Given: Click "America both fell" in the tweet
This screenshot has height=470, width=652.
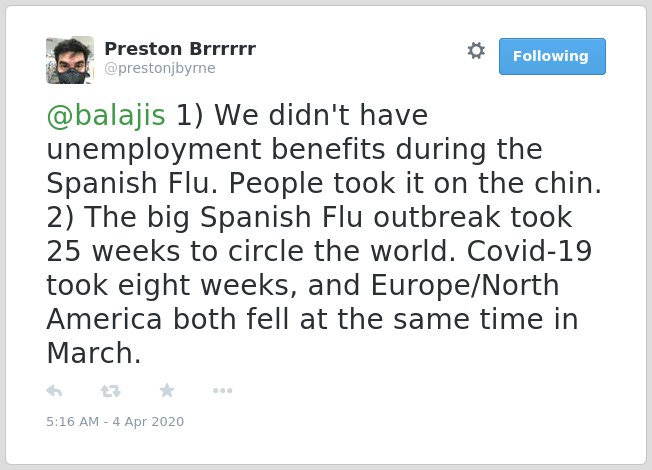Looking at the screenshot, I should pyautogui.click(x=168, y=319).
